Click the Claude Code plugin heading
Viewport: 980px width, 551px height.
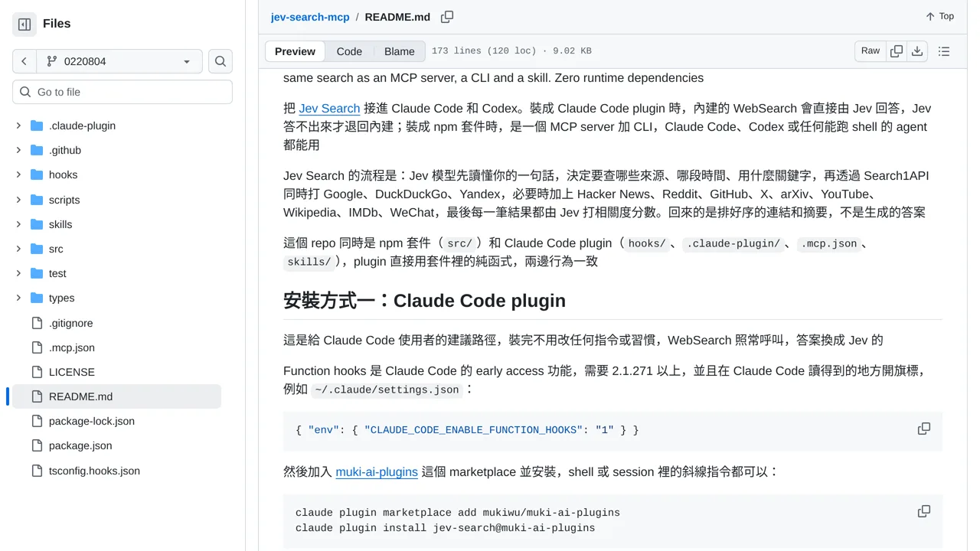(x=424, y=301)
